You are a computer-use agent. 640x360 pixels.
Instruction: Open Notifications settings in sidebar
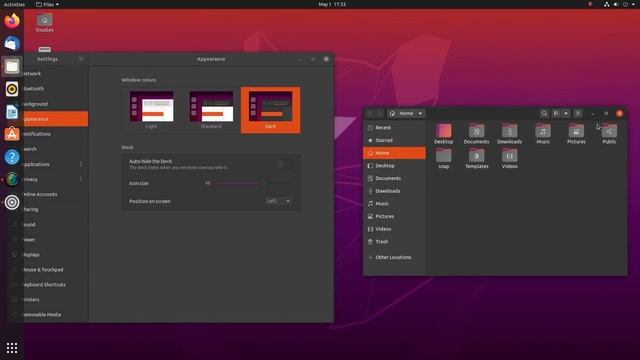(56, 134)
